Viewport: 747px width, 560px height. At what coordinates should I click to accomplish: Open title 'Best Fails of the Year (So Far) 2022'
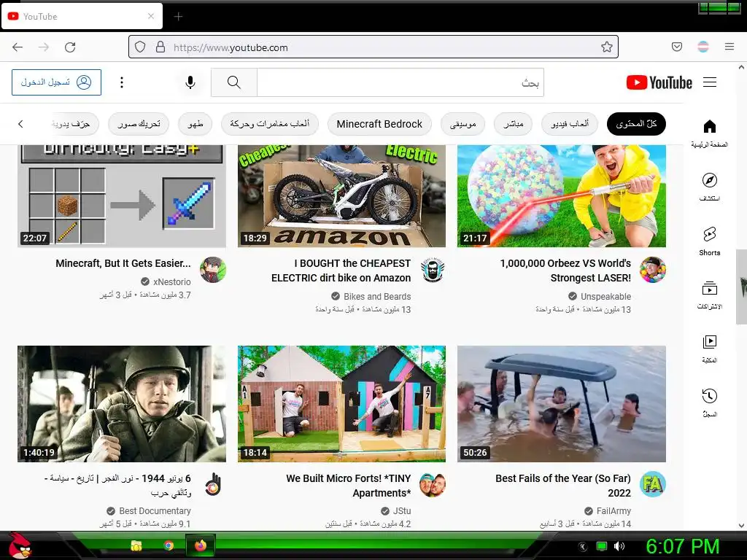[563, 485]
